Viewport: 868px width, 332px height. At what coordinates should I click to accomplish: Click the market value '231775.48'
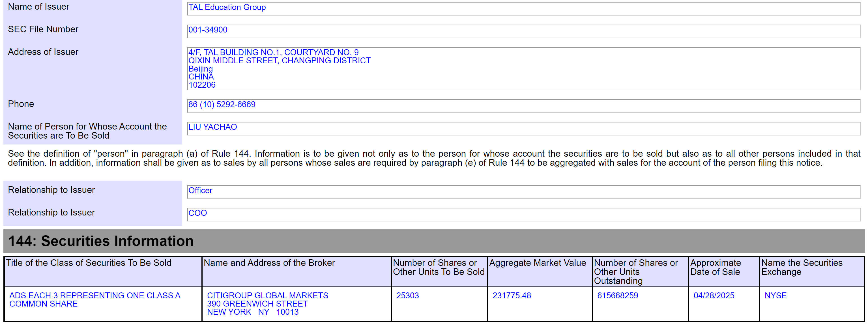click(x=512, y=295)
